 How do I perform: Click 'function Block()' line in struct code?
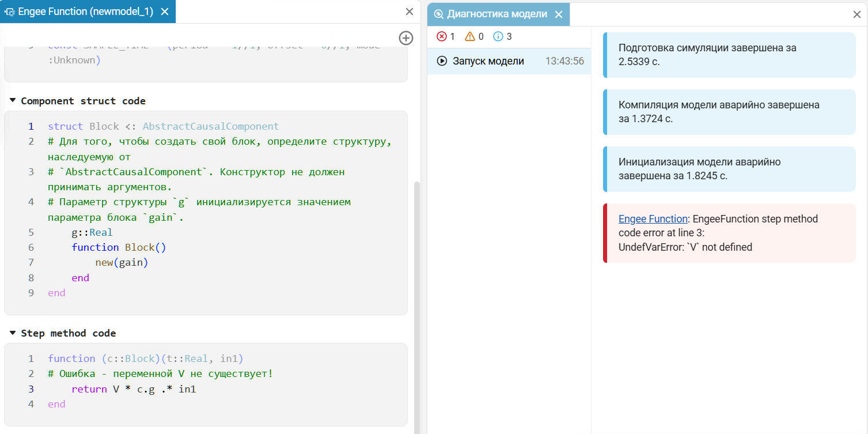pyautogui.click(x=119, y=247)
